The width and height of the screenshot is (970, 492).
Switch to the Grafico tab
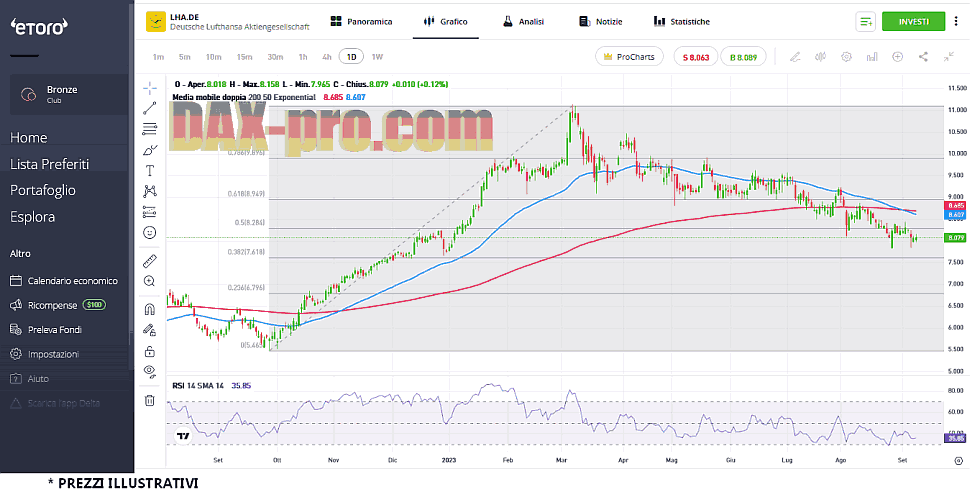coord(445,22)
